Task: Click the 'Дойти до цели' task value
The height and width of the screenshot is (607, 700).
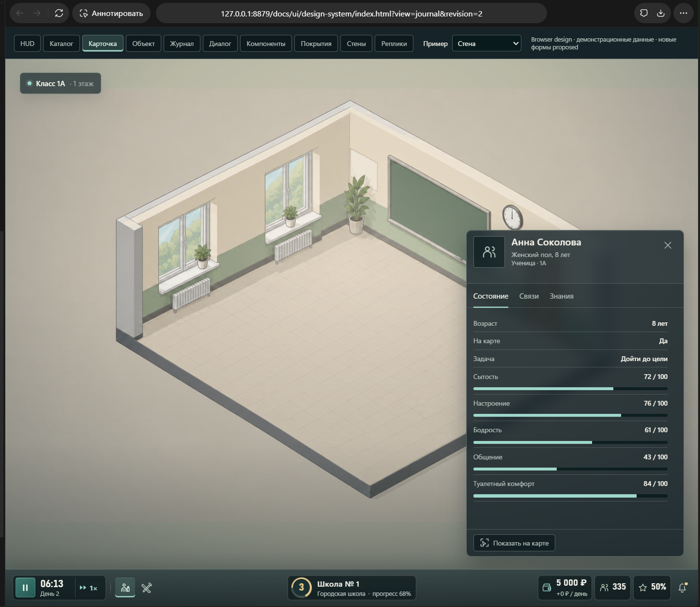Action: coord(644,359)
